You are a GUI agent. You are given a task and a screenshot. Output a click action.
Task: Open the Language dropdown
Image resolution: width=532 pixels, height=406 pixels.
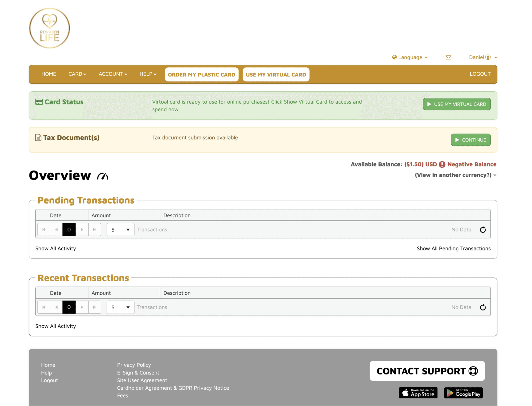coord(410,57)
